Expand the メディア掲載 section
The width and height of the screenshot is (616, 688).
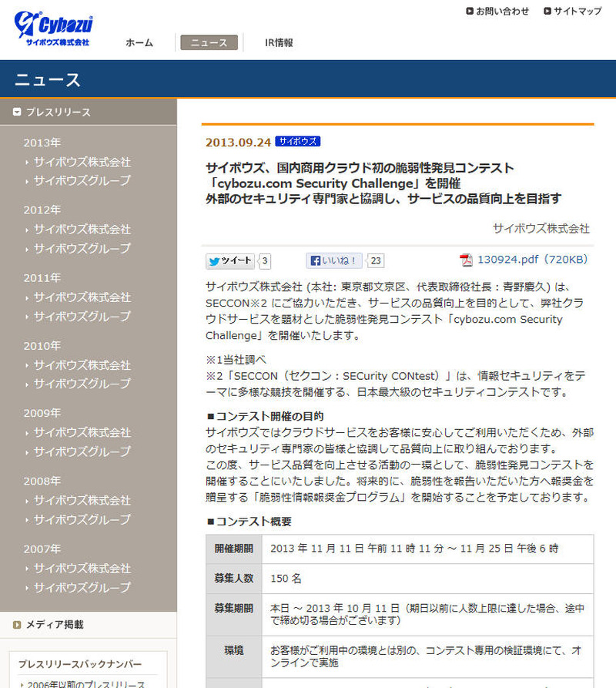tap(55, 625)
